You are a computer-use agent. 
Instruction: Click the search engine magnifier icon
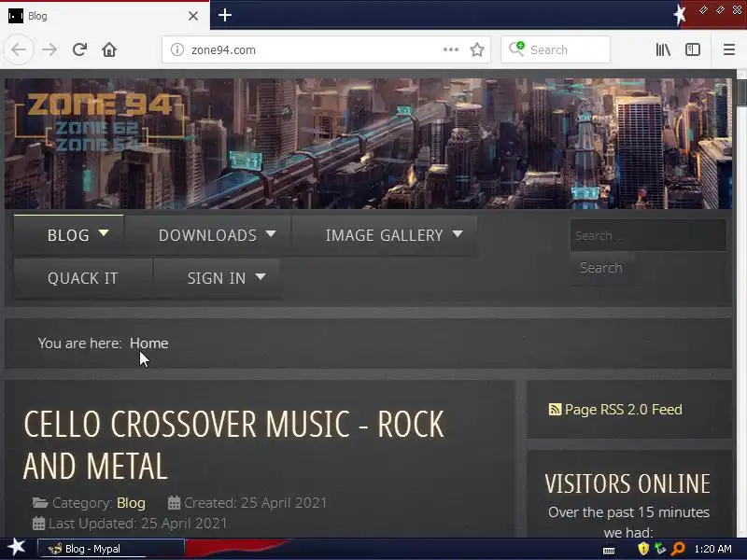click(516, 49)
